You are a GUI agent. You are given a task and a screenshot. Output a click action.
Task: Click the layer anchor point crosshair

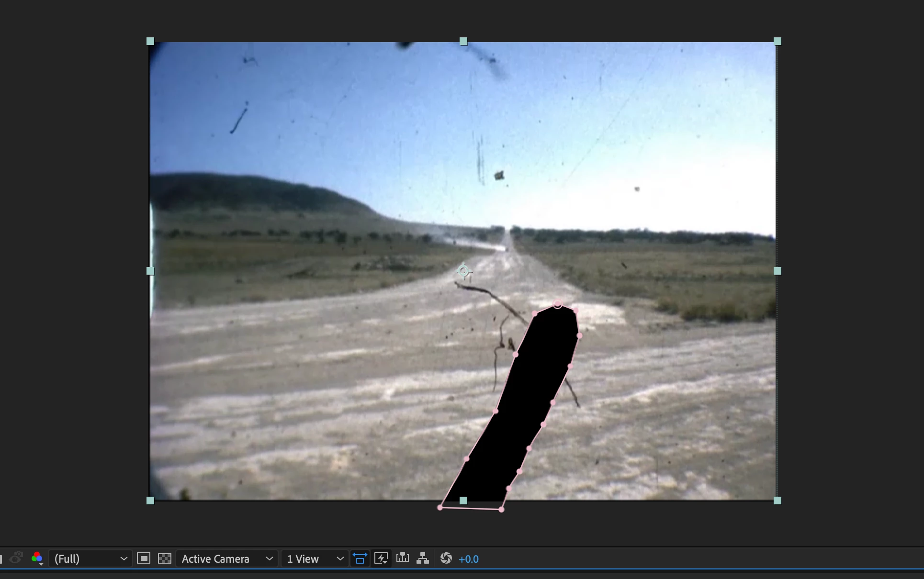pyautogui.click(x=463, y=271)
